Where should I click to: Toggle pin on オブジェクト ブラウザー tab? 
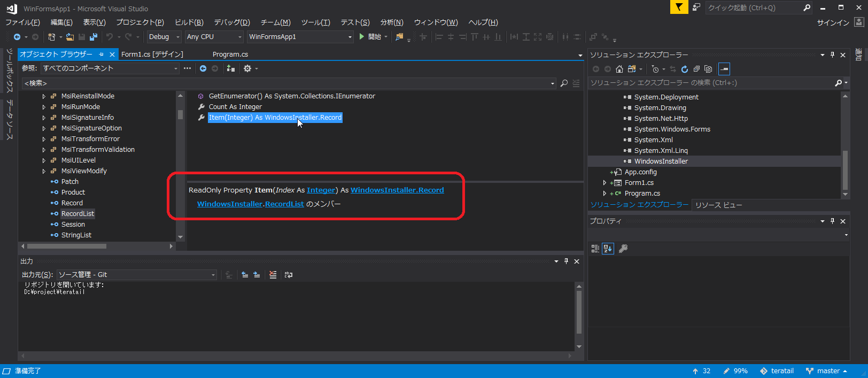pyautogui.click(x=102, y=55)
